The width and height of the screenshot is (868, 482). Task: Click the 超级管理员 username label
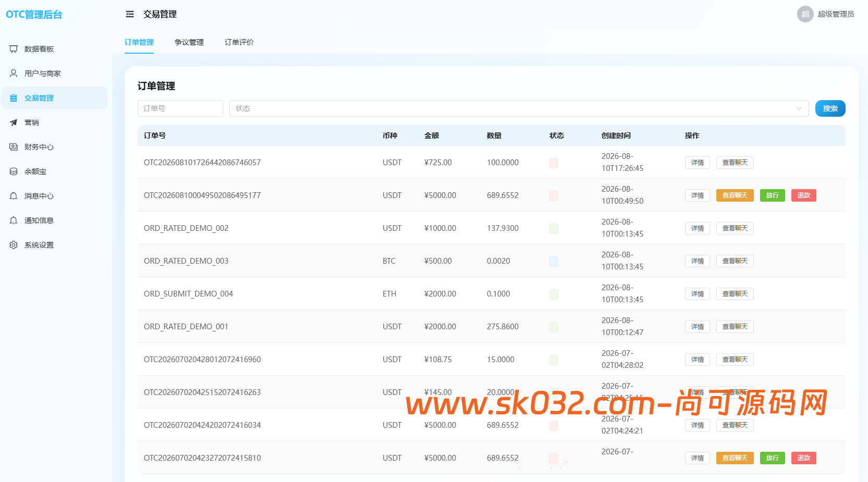click(836, 14)
